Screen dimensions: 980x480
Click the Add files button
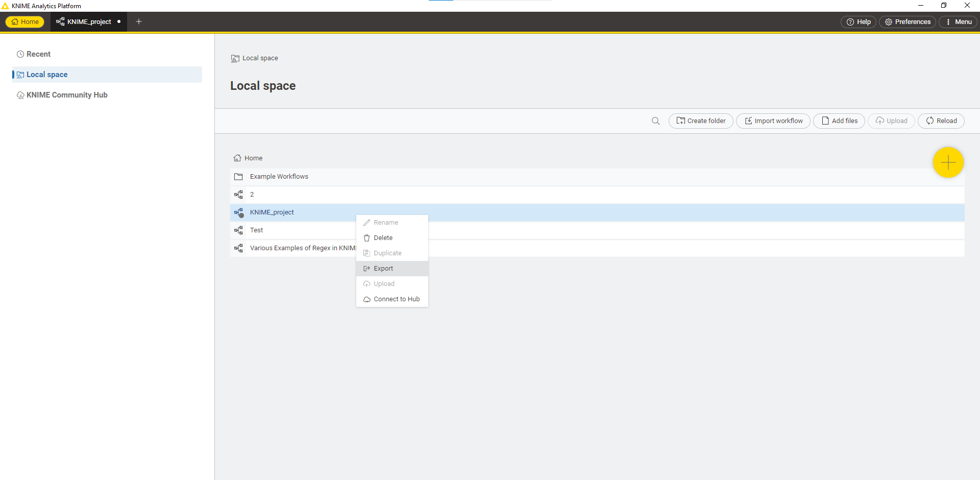click(x=839, y=121)
